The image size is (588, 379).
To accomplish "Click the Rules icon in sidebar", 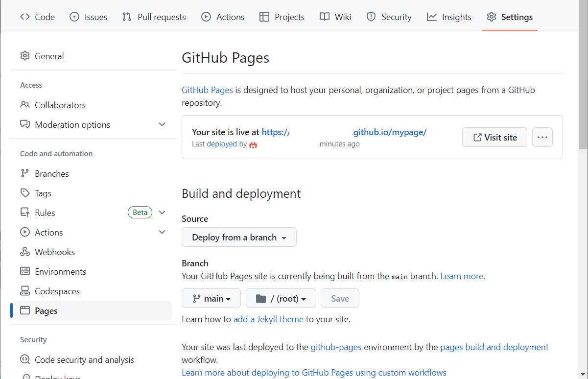I will click(x=25, y=213).
